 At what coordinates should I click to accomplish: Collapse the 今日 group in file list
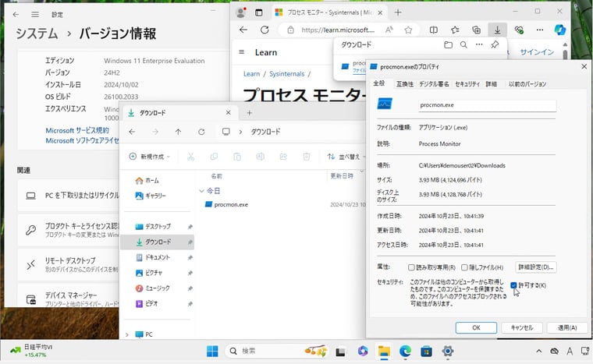(201, 191)
